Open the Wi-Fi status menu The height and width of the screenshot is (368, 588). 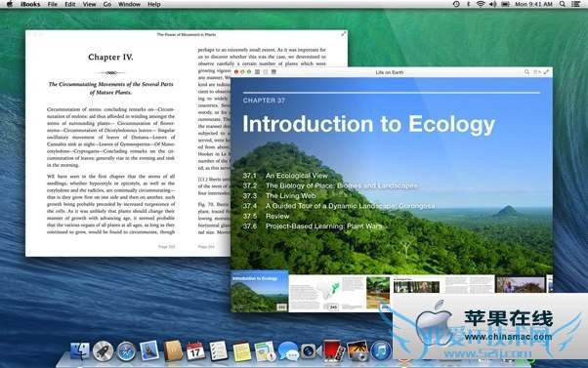coord(481,4)
